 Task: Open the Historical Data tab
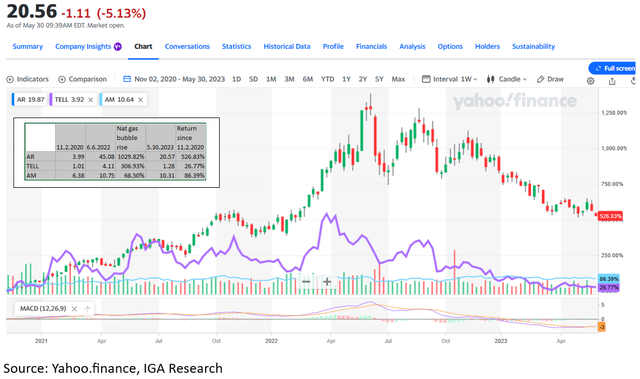[287, 47]
